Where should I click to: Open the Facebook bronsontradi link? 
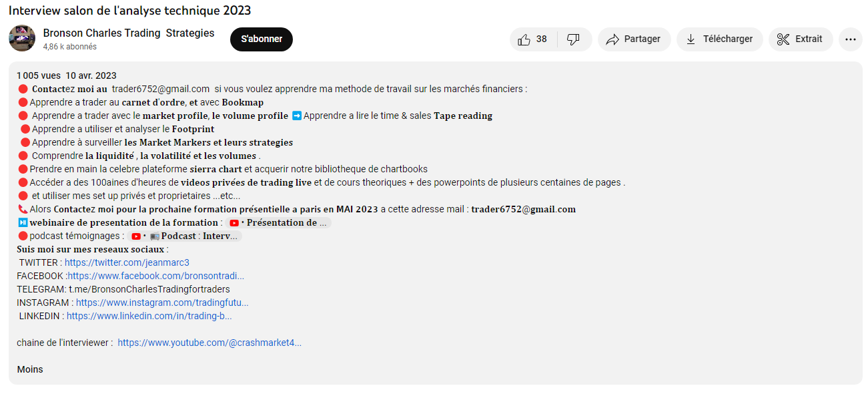point(156,276)
